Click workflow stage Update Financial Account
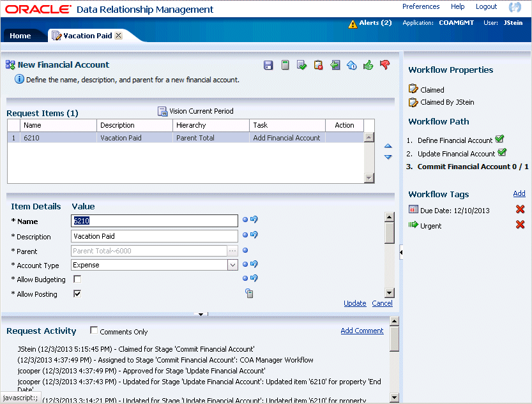The image size is (532, 404). (456, 154)
